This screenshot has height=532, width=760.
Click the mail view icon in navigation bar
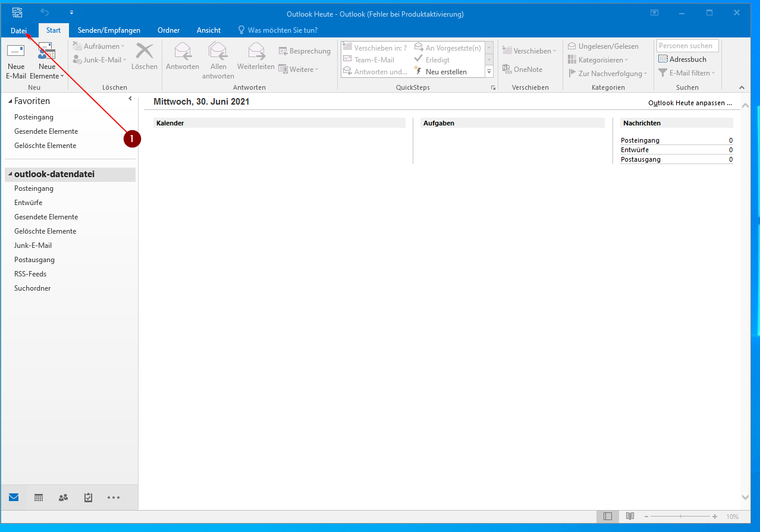14,498
